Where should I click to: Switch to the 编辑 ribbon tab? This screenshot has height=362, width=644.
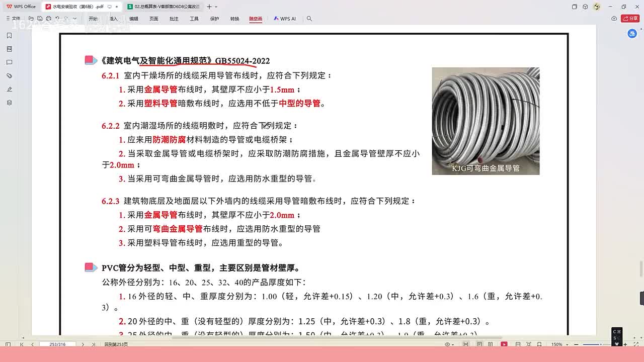coord(134,19)
